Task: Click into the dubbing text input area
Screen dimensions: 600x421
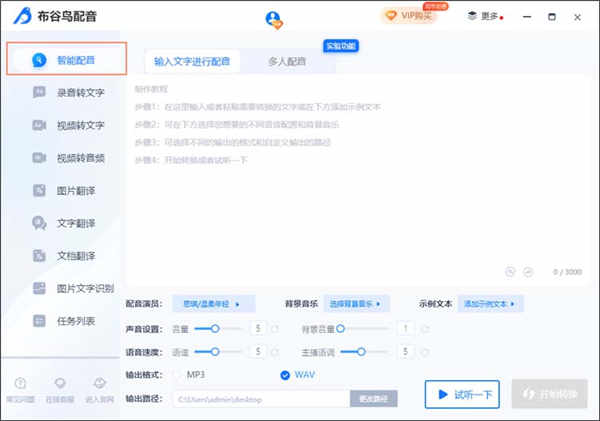Action: pos(356,180)
